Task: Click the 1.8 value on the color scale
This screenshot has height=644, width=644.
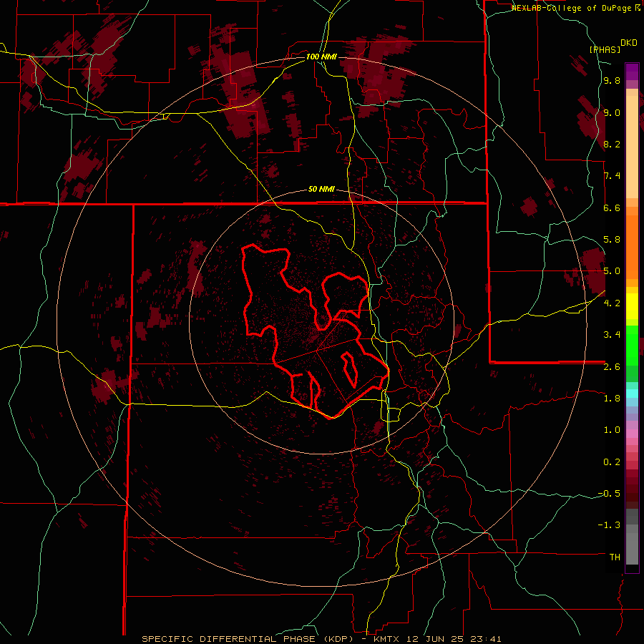Action: pos(612,399)
